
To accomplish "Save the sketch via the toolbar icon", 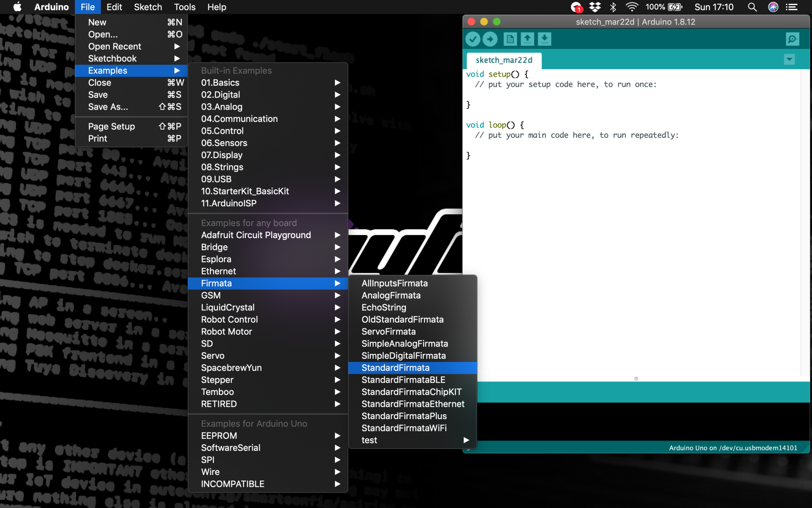I will [544, 39].
